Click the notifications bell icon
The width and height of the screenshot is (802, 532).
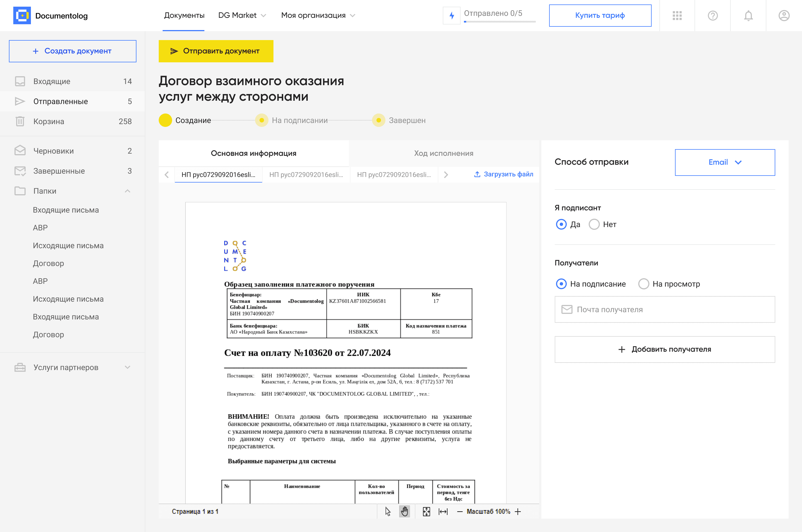click(x=748, y=16)
